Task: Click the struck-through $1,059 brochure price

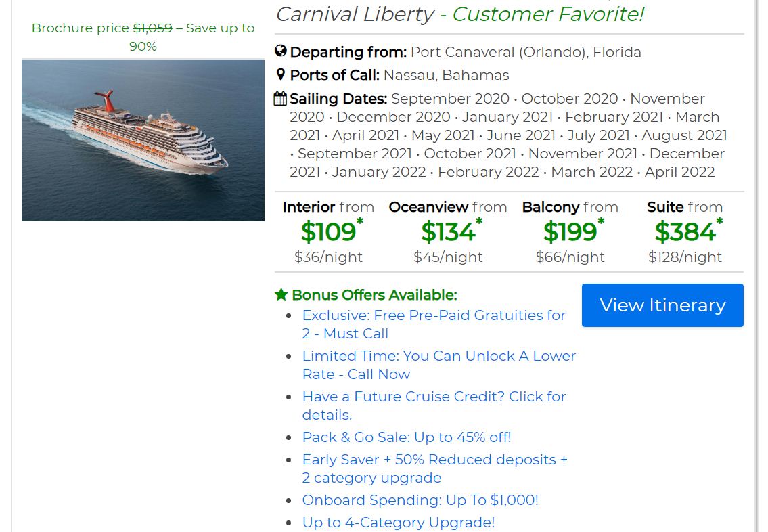Action: pyautogui.click(x=152, y=28)
